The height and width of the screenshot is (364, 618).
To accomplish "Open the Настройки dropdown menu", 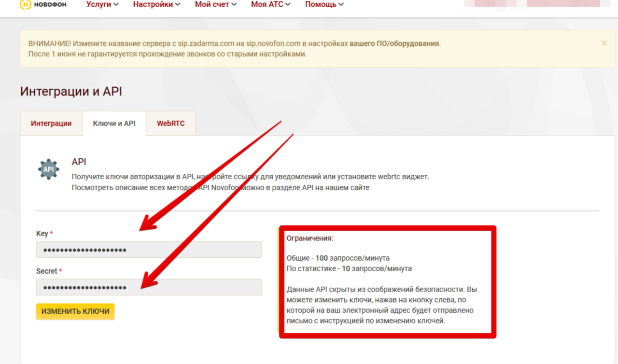I will [x=157, y=4].
